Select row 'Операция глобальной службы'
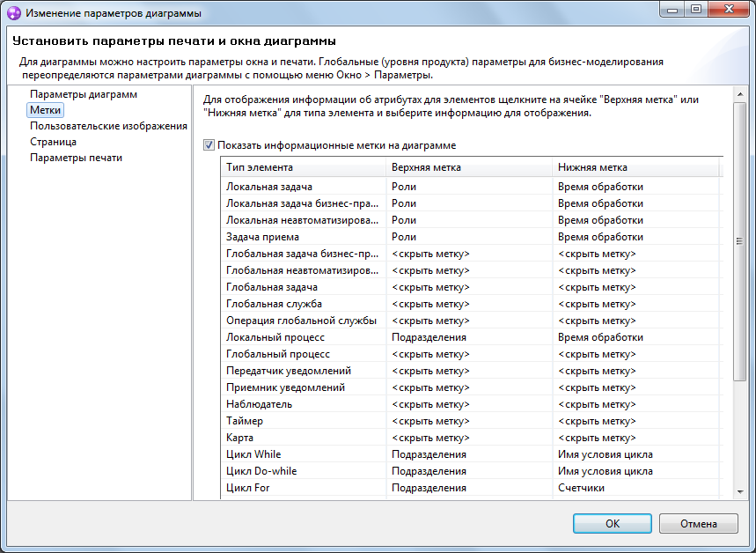Viewport: 756px width, 553px height. pyautogui.click(x=470, y=321)
